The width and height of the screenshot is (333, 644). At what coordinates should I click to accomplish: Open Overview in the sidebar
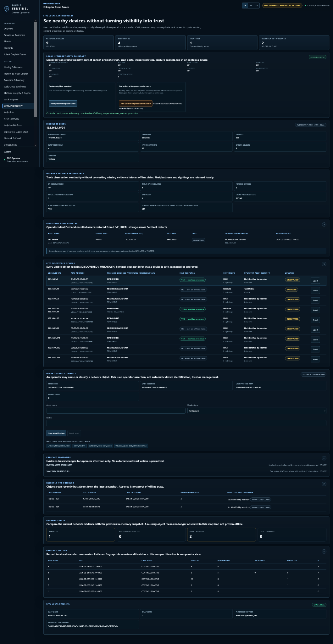pos(8,29)
